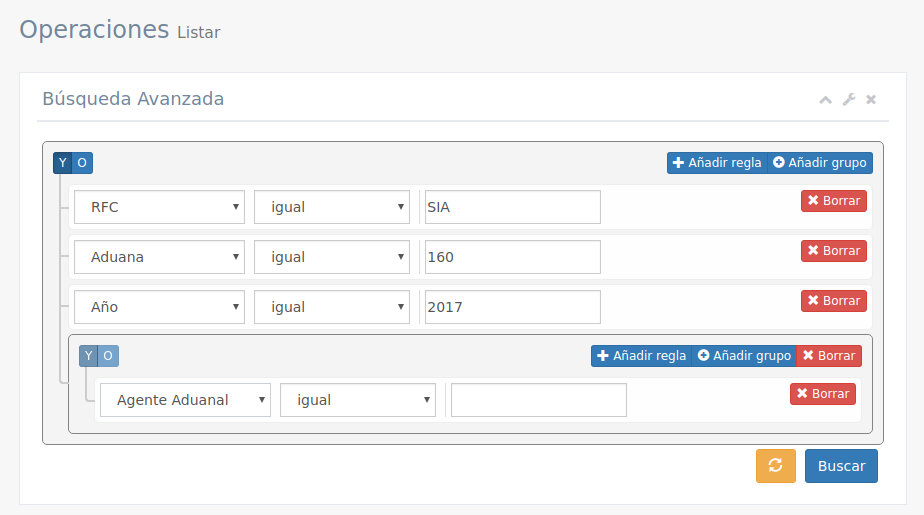Click the Año value field containing 2017
This screenshot has width=924, height=515.
tap(513, 308)
